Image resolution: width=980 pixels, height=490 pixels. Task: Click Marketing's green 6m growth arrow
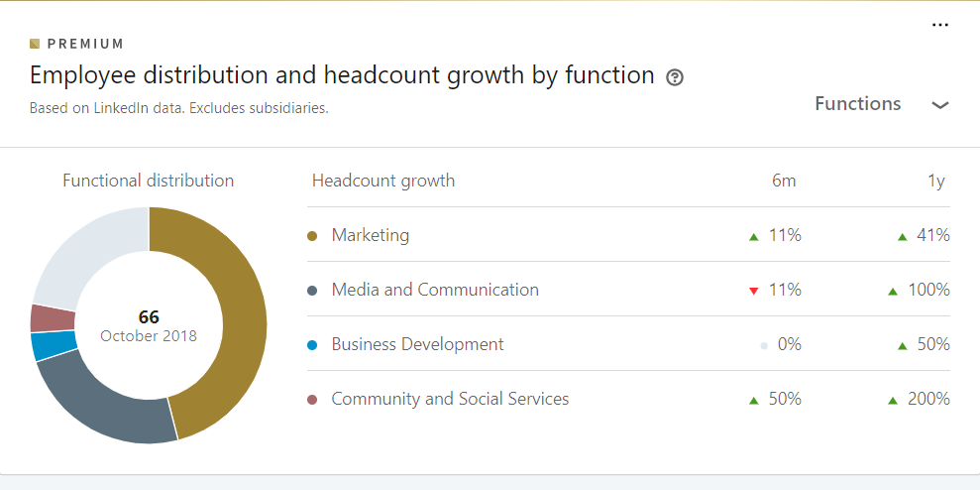pos(754,236)
